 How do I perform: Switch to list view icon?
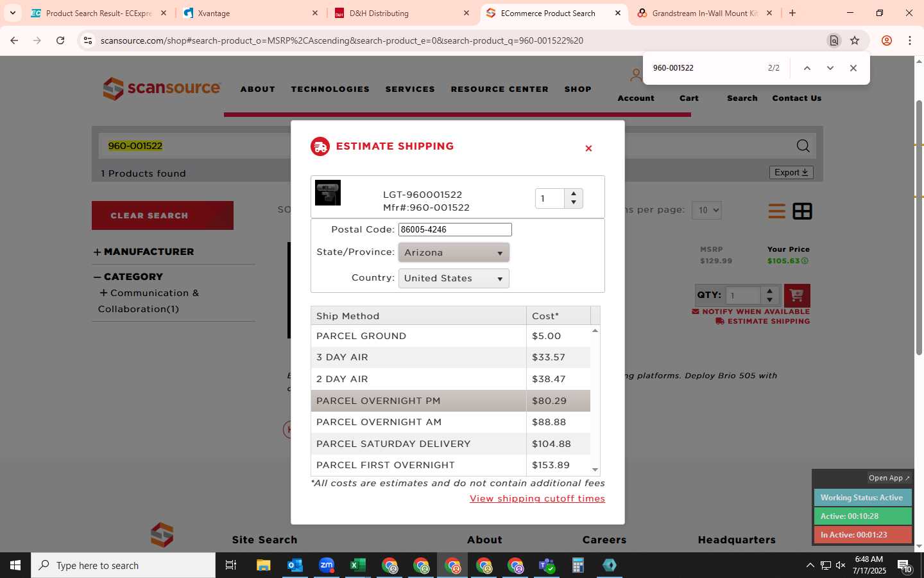click(x=776, y=211)
